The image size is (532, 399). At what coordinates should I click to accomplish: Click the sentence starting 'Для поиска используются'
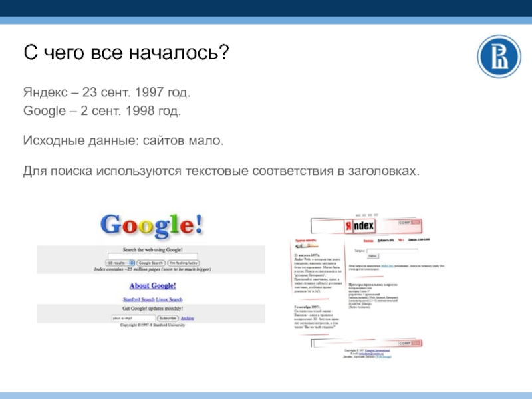[x=221, y=170]
